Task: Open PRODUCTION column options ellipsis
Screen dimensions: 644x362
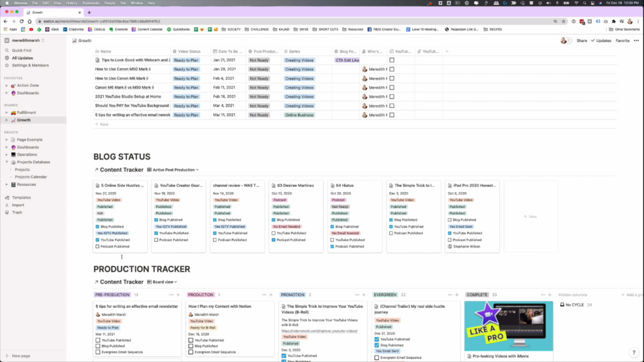Action: [264, 295]
